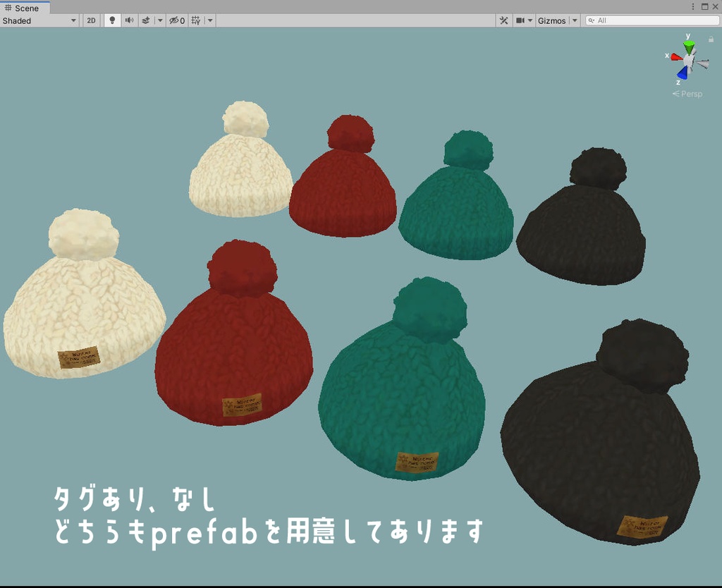Toggle 2D view mode
This screenshot has height=588, width=722.
tap(92, 20)
